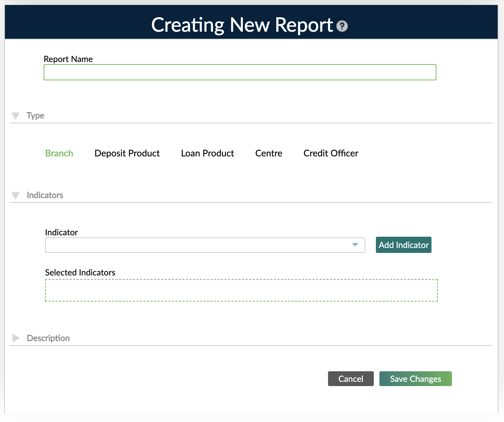Viewport: 504px width, 422px height.
Task: Click the Description section label
Action: pyautogui.click(x=48, y=338)
